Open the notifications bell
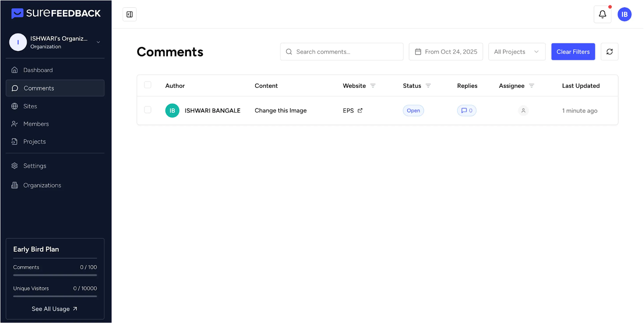The height and width of the screenshot is (323, 644). coord(602,14)
